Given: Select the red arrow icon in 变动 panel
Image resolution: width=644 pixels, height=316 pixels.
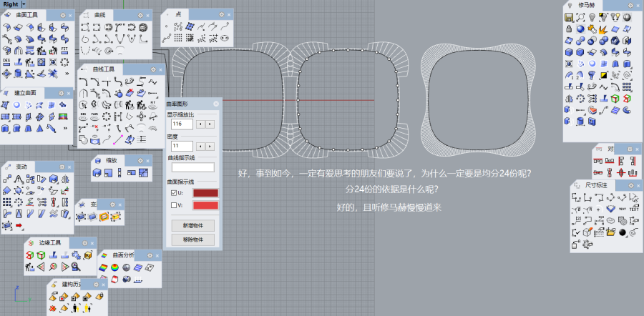Looking at the screenshot, I should click(x=19, y=226).
